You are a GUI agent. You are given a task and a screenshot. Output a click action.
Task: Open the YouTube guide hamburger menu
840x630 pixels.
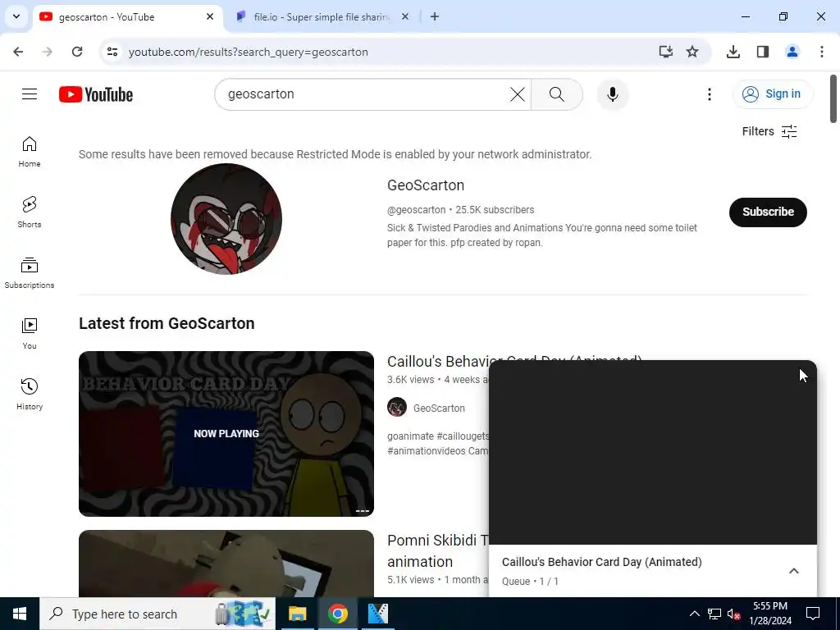point(30,94)
